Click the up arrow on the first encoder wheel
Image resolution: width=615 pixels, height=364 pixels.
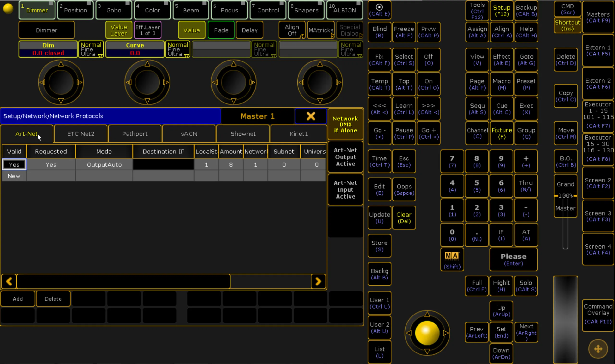tap(61, 64)
